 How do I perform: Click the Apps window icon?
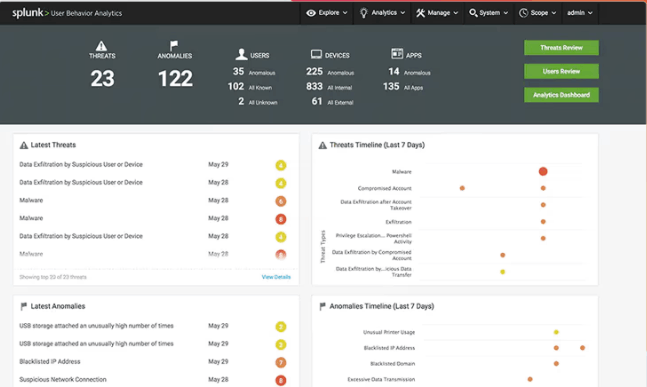point(397,54)
